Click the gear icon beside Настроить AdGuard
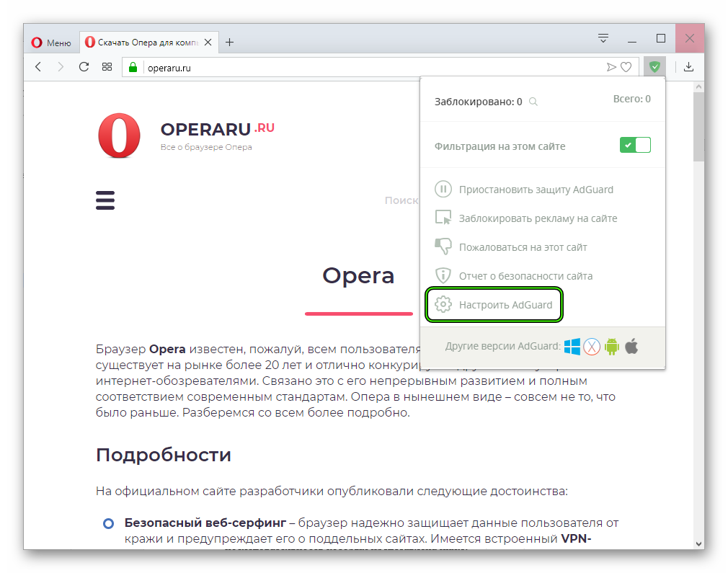 443,305
